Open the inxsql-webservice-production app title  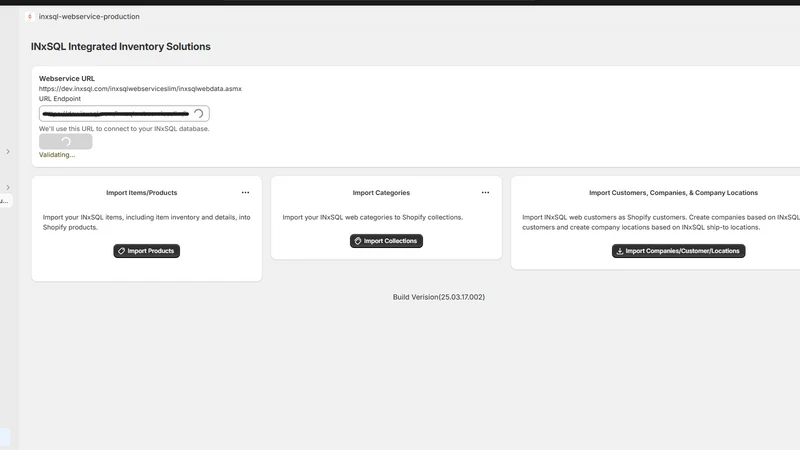[89, 16]
